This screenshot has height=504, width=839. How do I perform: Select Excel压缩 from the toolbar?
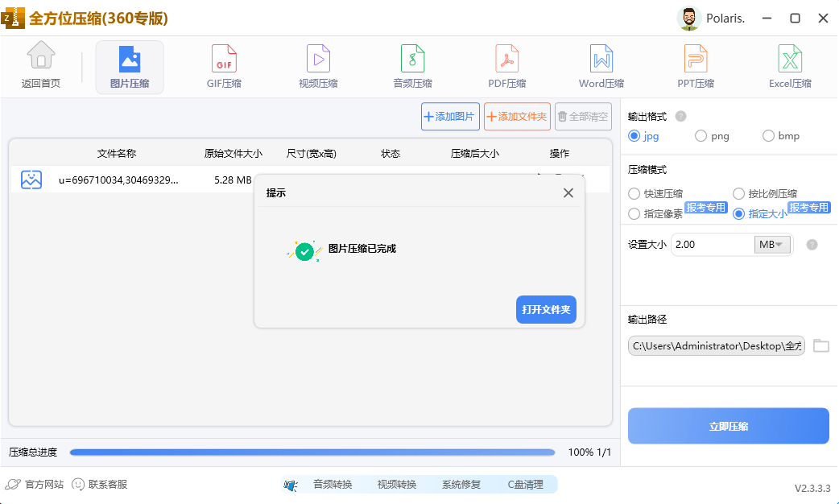tap(789, 66)
